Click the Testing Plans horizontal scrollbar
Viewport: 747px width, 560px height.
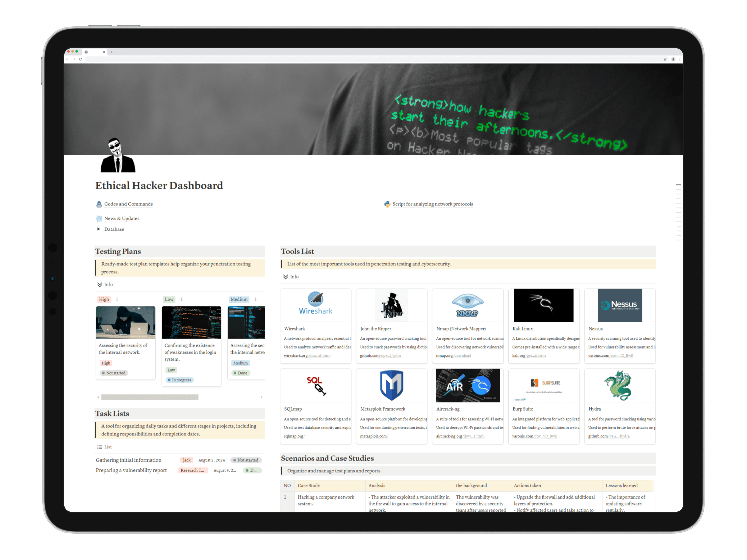150,397
